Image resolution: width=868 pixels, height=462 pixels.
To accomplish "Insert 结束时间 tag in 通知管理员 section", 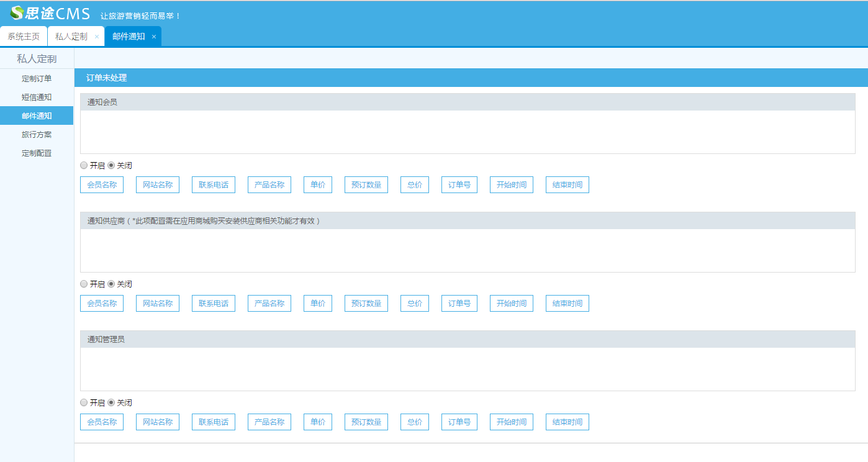I will (567, 422).
